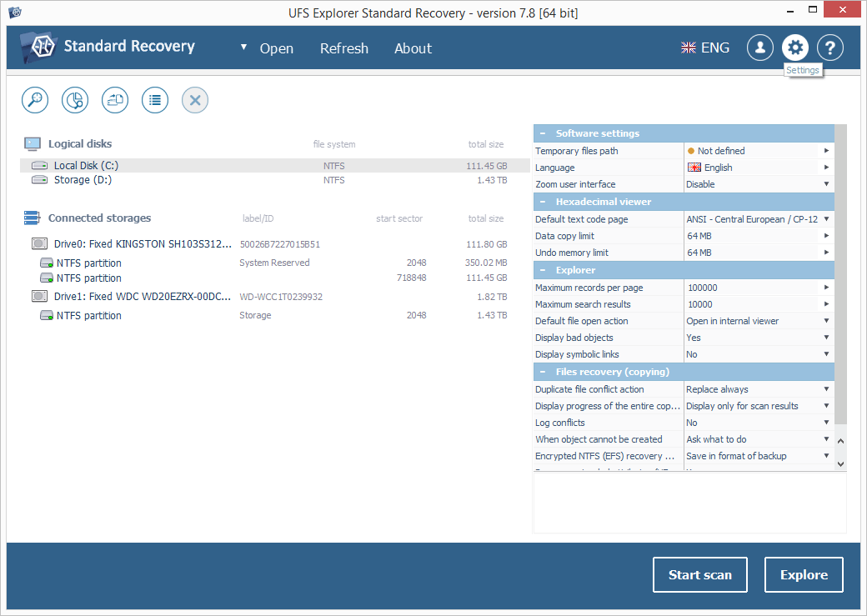Viewport: 867px width, 616px height.
Task: Open the application Settings gear icon
Action: click(x=794, y=48)
